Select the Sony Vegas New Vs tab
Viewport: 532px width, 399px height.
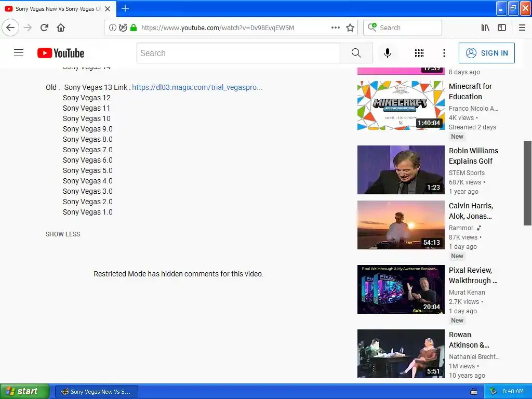click(x=58, y=9)
